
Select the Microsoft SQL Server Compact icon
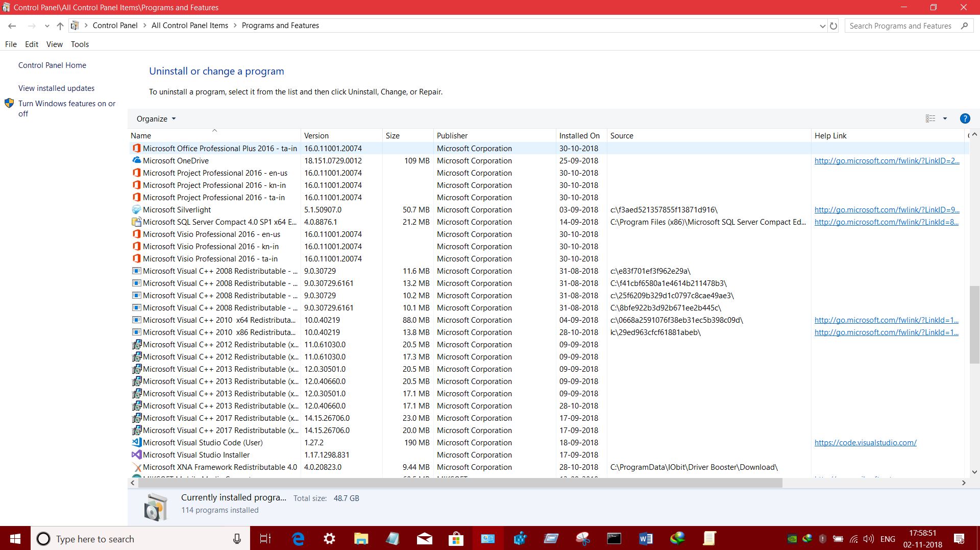(136, 222)
